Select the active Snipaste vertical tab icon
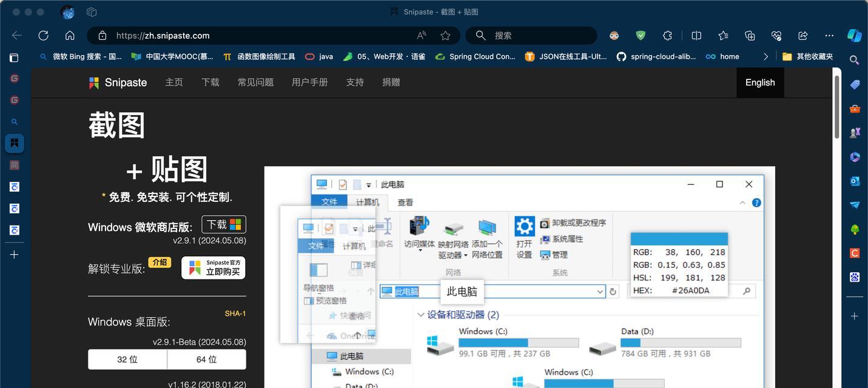Viewport: 868px width, 388px height. (14, 143)
